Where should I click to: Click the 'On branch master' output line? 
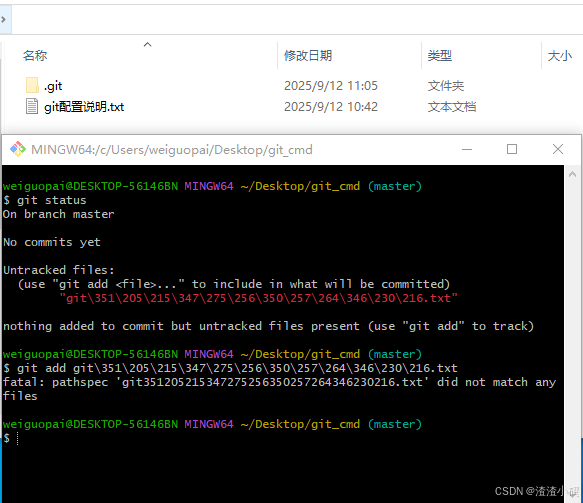(59, 215)
